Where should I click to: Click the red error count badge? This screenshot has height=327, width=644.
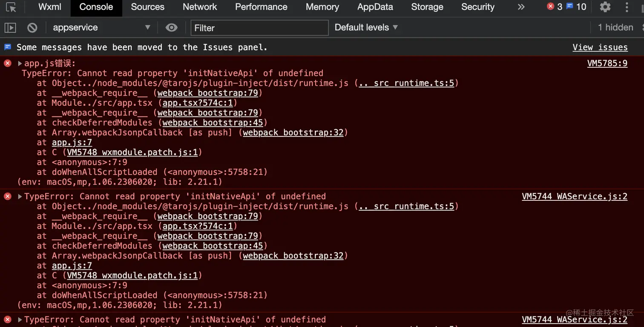pos(555,7)
